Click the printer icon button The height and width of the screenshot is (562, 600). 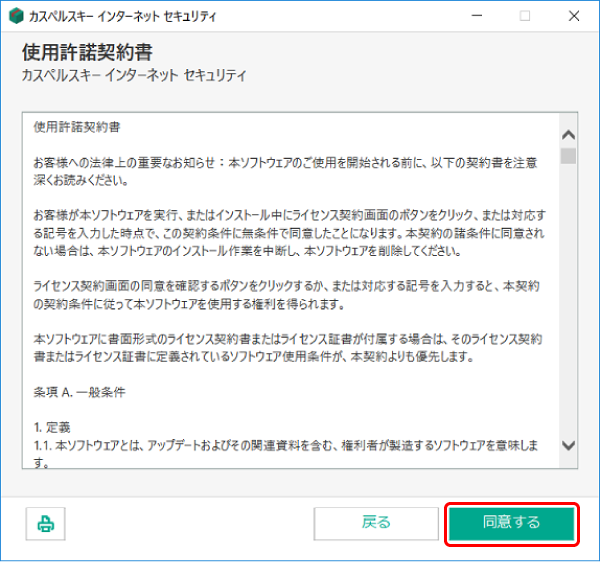tap(46, 523)
